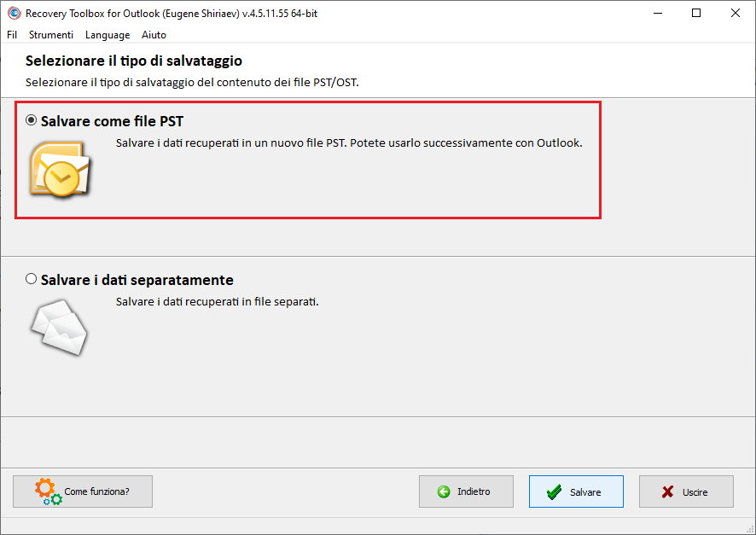
Task: Click the window resize grip in status bar
Action: [x=750, y=529]
